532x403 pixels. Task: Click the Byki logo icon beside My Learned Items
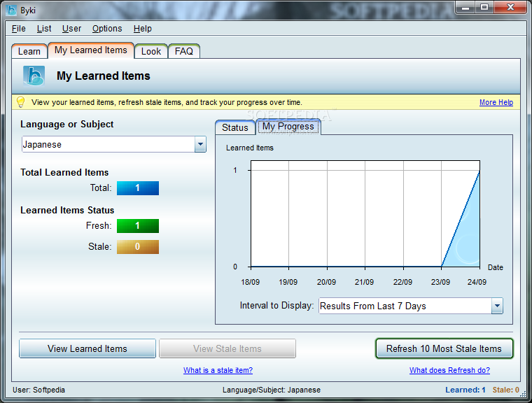(34, 76)
